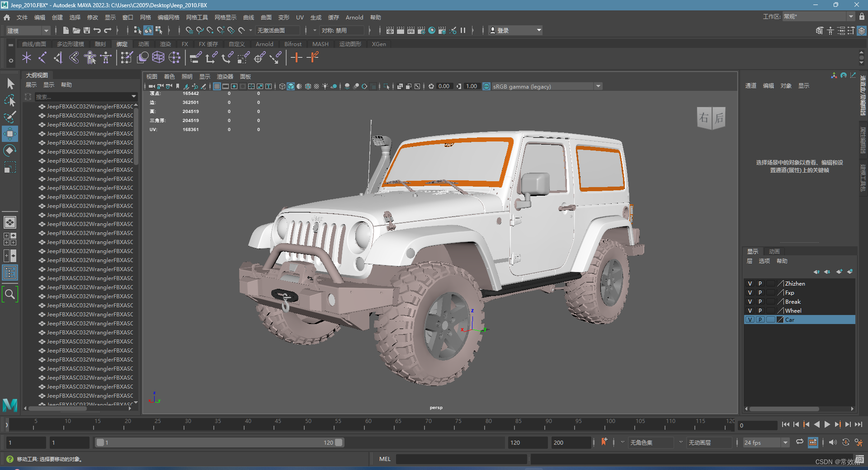Open the 编辑网格 menu
868x470 pixels.
[x=168, y=17]
